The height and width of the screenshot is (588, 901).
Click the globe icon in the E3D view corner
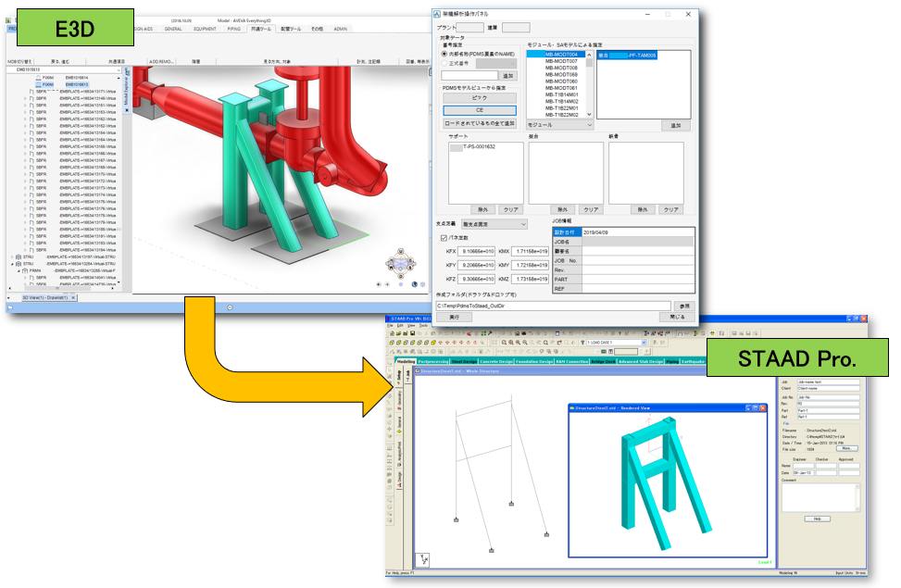tap(415, 284)
